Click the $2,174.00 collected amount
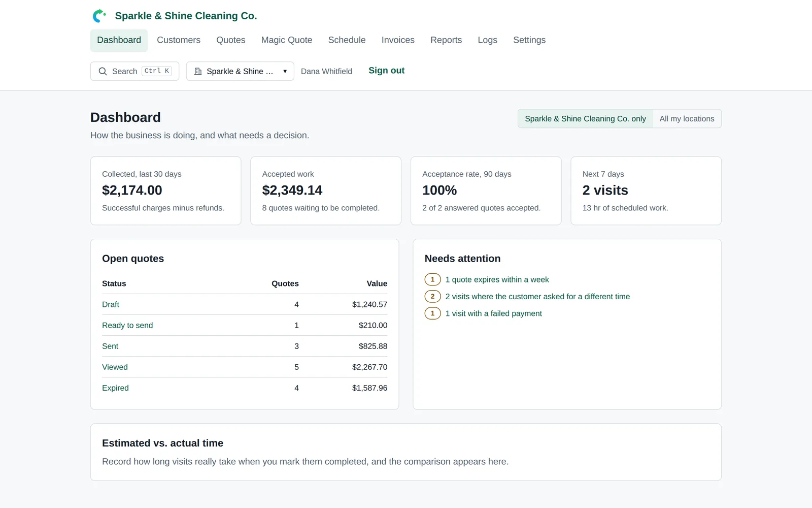This screenshot has height=508, width=812. pyautogui.click(x=132, y=190)
